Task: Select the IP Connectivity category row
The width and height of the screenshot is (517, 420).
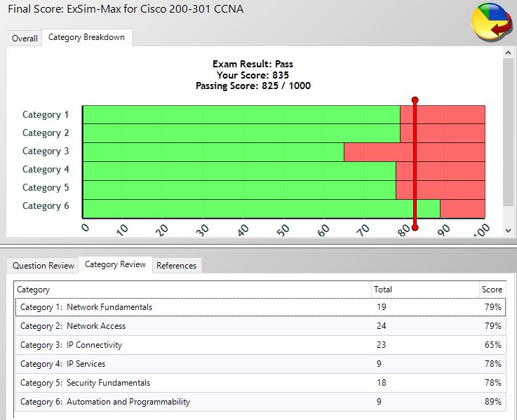Action: tap(260, 345)
